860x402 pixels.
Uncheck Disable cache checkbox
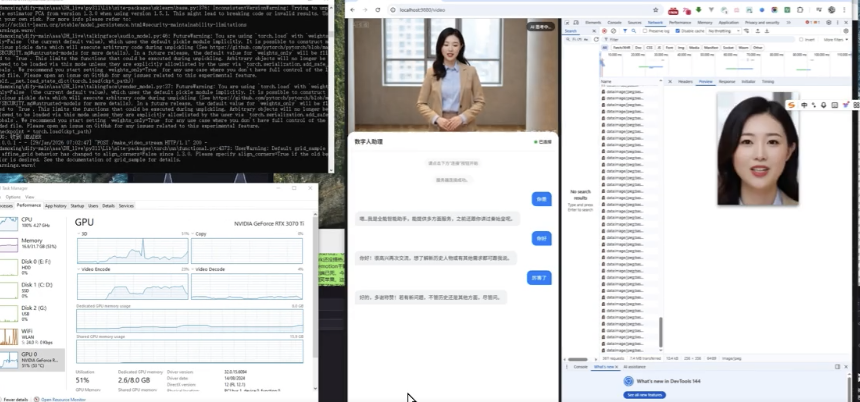(678, 31)
